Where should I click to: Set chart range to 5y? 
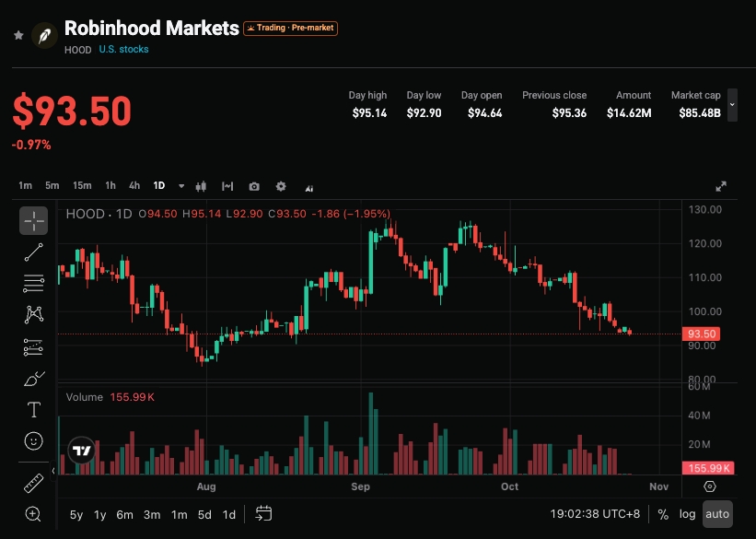tap(76, 515)
